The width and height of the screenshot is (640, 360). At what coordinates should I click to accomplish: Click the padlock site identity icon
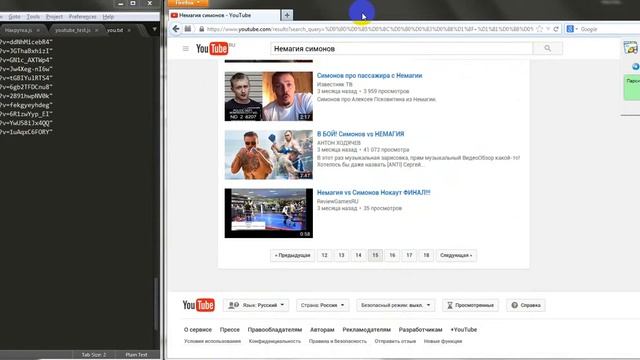[201, 29]
